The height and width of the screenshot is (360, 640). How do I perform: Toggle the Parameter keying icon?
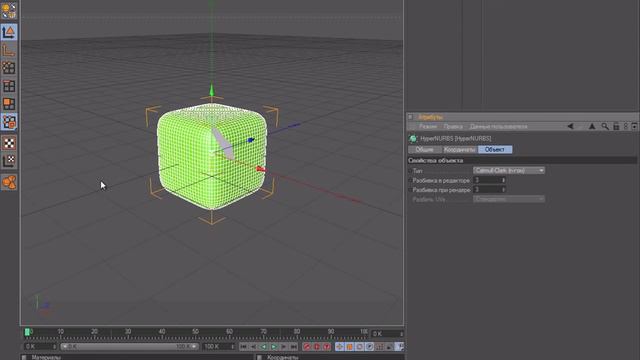(x=369, y=347)
